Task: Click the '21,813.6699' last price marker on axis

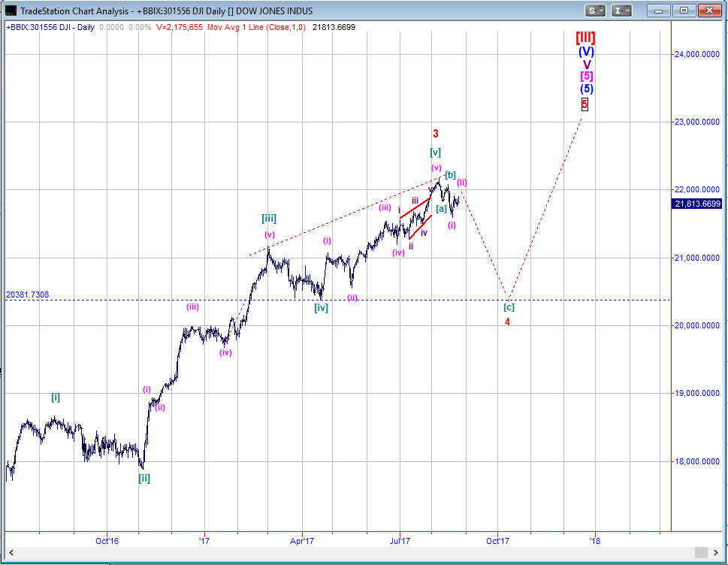Action: (697, 204)
